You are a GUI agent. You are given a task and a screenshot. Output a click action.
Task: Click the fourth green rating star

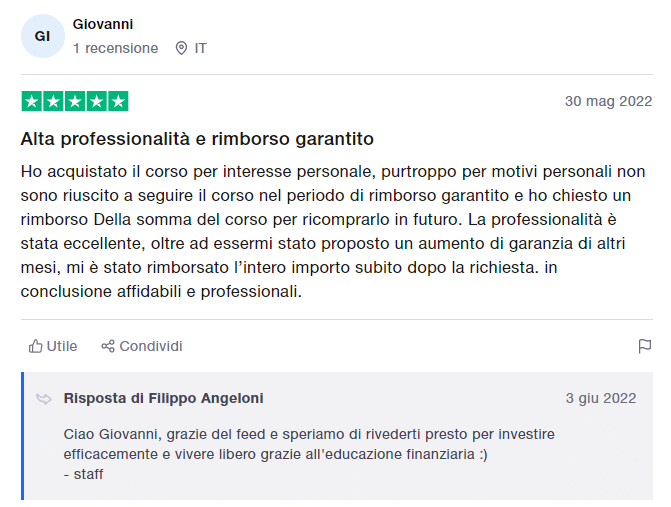(96, 101)
